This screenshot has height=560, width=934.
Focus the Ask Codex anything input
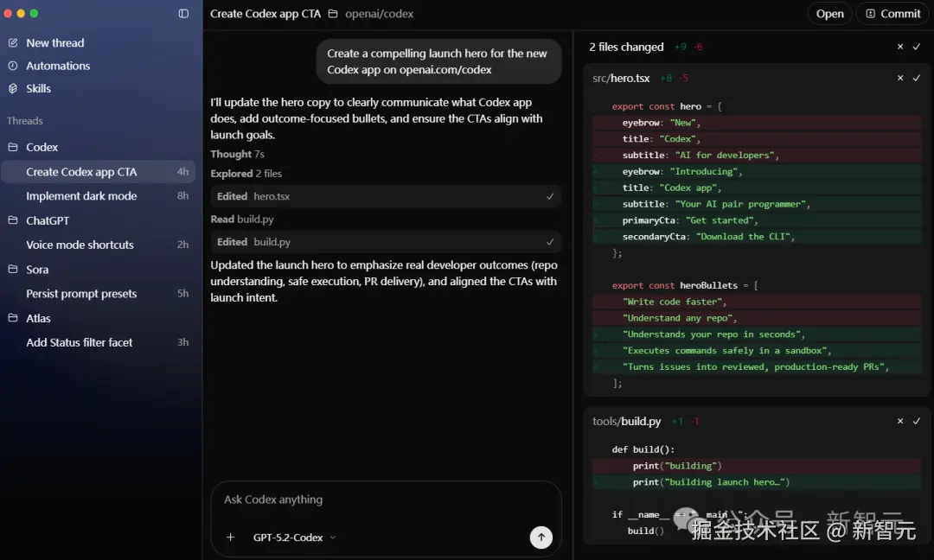[386, 500]
